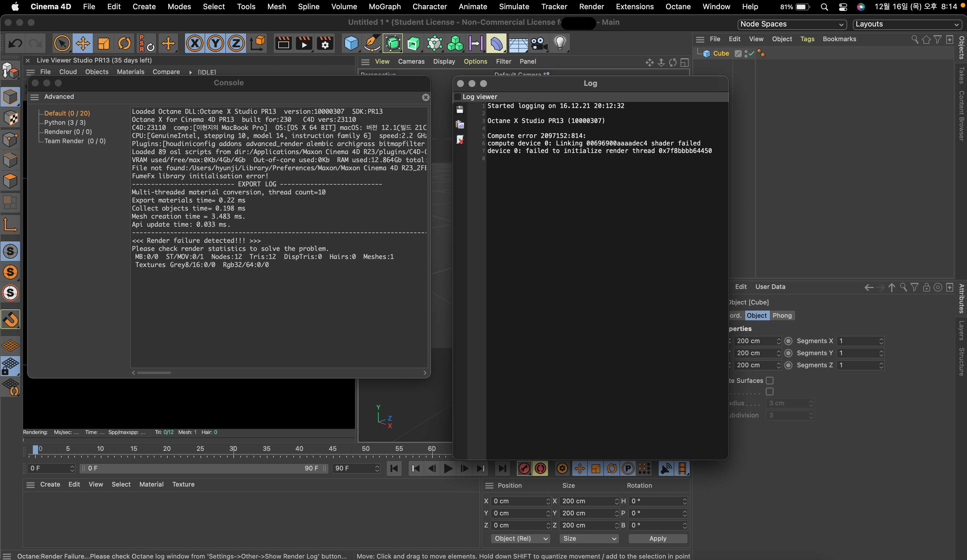Switch to Phong tab in Attributes
This screenshot has width=967, height=560.
pos(782,315)
